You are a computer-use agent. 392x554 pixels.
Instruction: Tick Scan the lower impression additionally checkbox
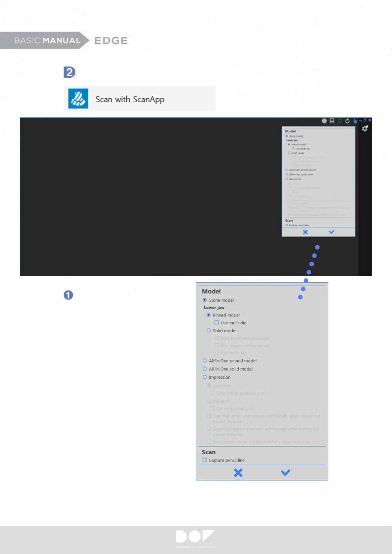click(x=209, y=429)
